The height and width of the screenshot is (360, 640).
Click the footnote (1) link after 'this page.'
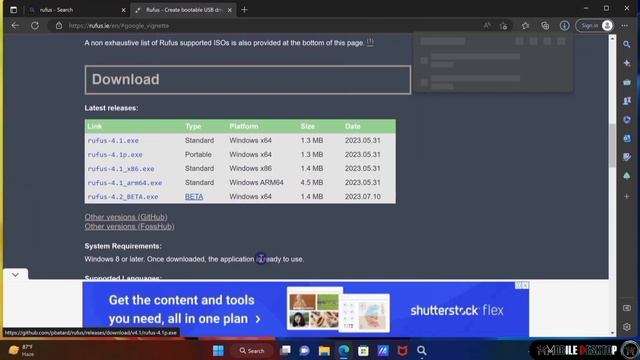pos(370,42)
